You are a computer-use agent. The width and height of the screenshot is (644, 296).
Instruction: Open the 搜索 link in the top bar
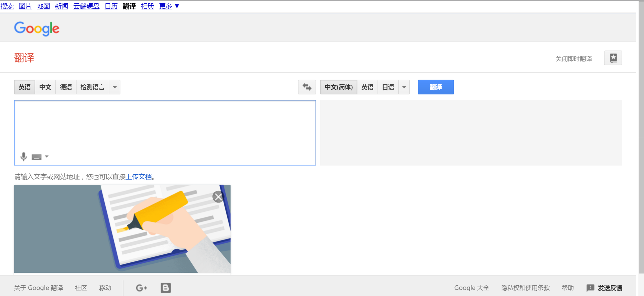(7, 6)
